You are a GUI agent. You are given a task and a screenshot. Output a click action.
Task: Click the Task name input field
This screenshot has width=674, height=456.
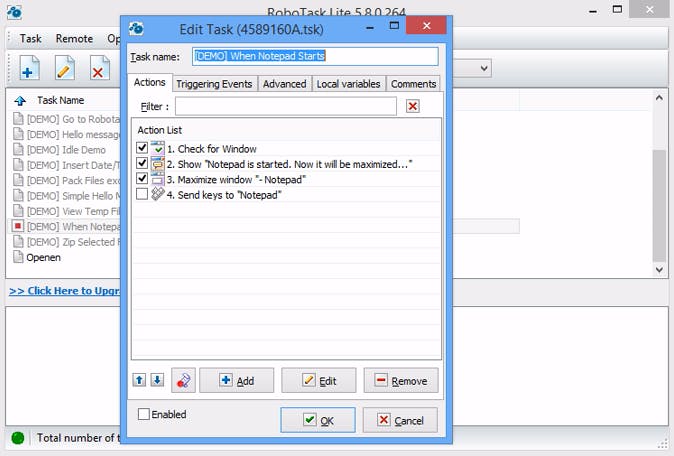pyautogui.click(x=315, y=56)
